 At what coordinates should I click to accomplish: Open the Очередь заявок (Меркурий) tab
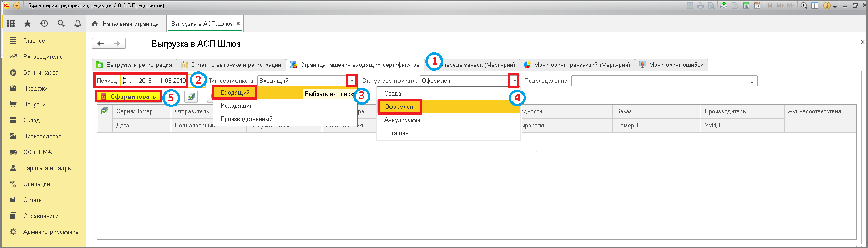(x=472, y=65)
